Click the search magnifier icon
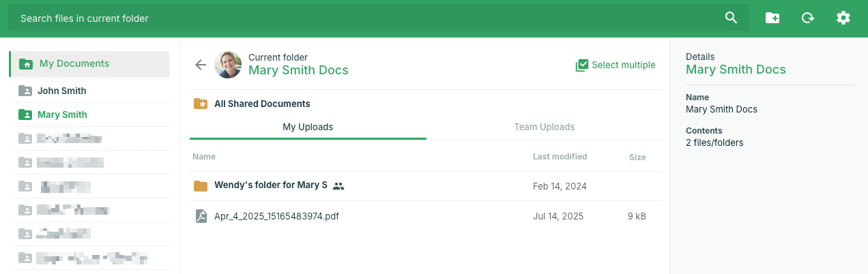The width and height of the screenshot is (868, 274). pyautogui.click(x=731, y=18)
